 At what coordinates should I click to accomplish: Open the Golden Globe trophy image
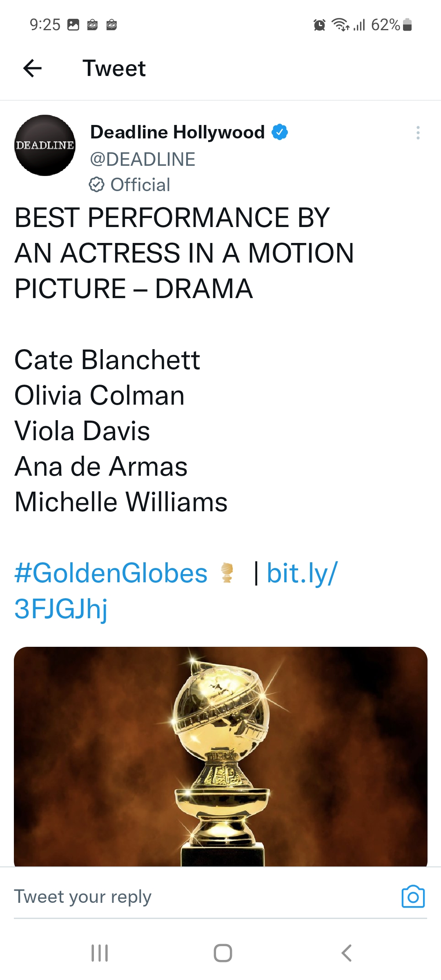(220, 755)
